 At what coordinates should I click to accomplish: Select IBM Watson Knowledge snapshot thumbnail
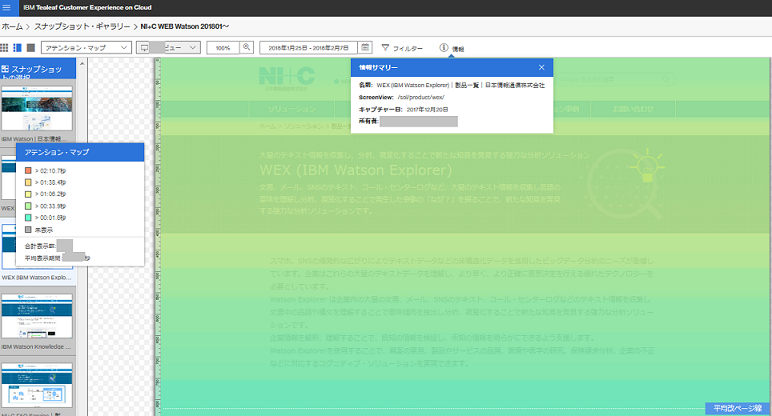(x=37, y=316)
